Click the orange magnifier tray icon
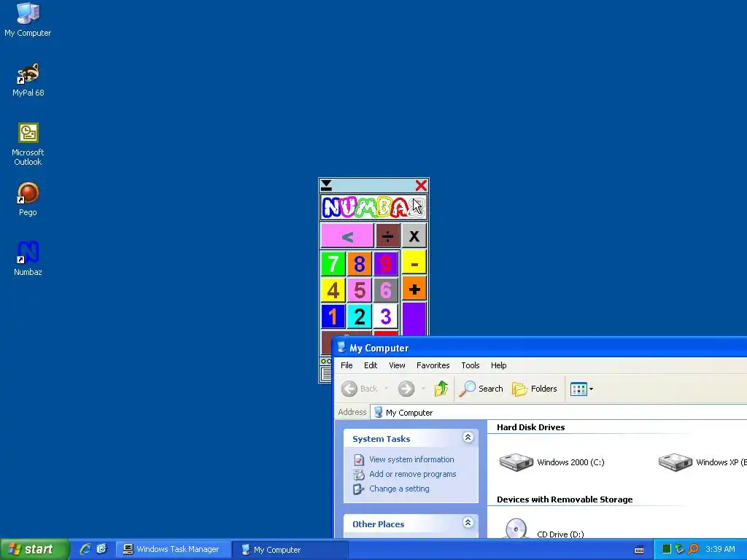747x560 pixels. (x=693, y=549)
